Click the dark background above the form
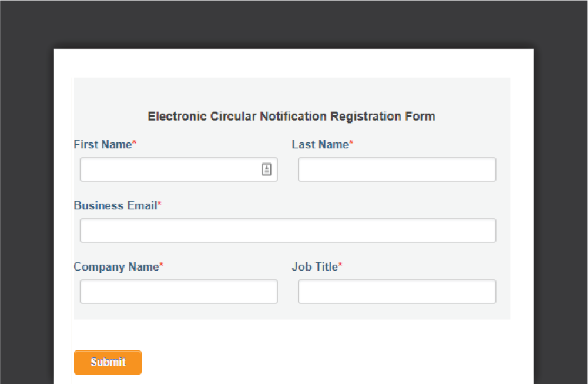This screenshot has height=384, width=588. point(294,24)
